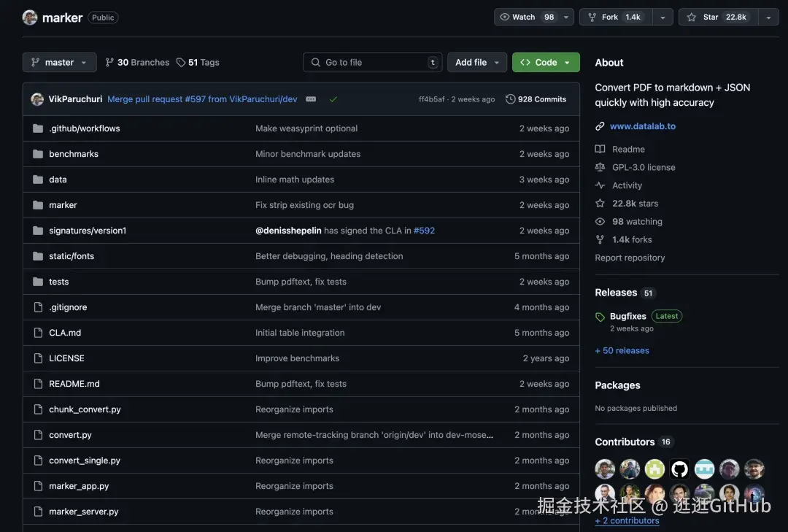Open the www.datalab.to website link
Screen dimensions: 788x532
(643, 126)
